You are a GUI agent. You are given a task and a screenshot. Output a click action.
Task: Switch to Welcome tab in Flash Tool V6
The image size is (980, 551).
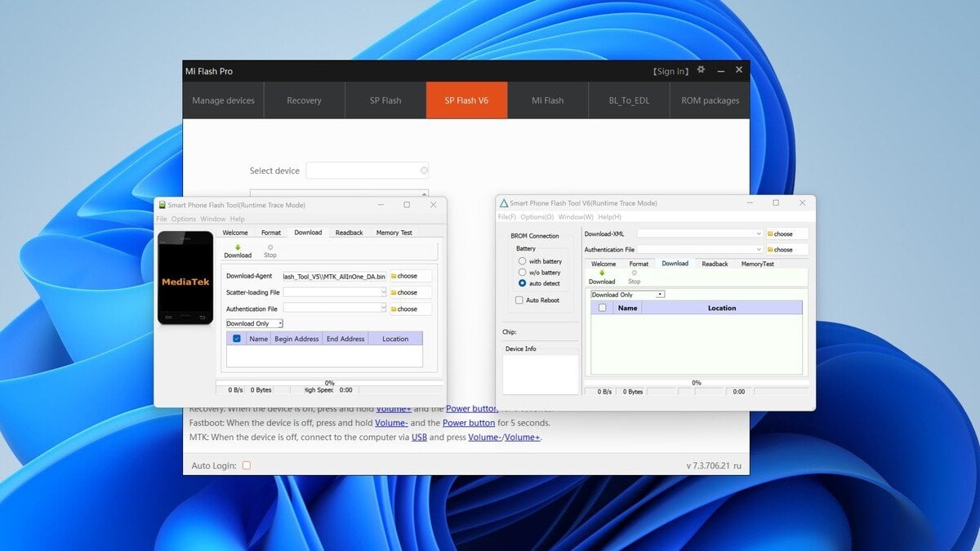click(x=604, y=264)
